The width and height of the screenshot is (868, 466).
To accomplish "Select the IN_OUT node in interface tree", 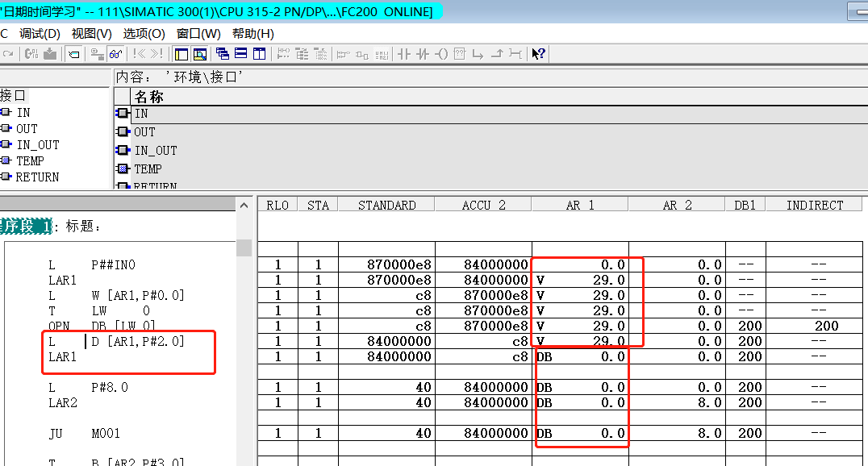I will coord(37,145).
